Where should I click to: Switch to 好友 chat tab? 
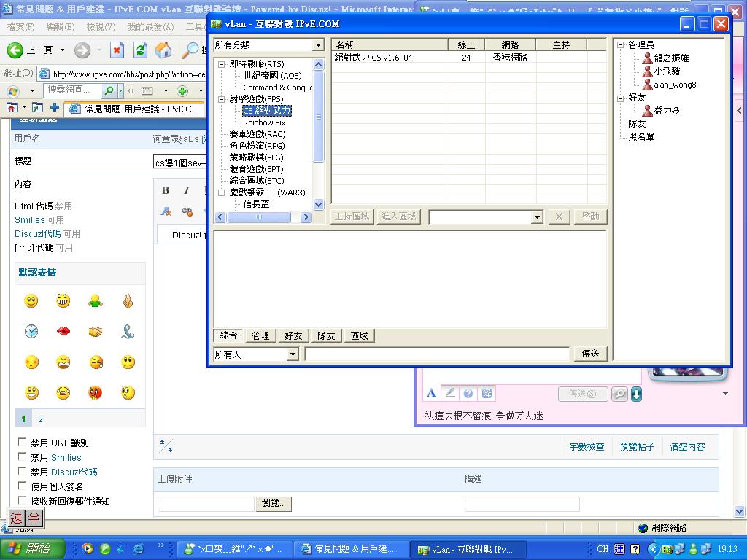point(293,335)
